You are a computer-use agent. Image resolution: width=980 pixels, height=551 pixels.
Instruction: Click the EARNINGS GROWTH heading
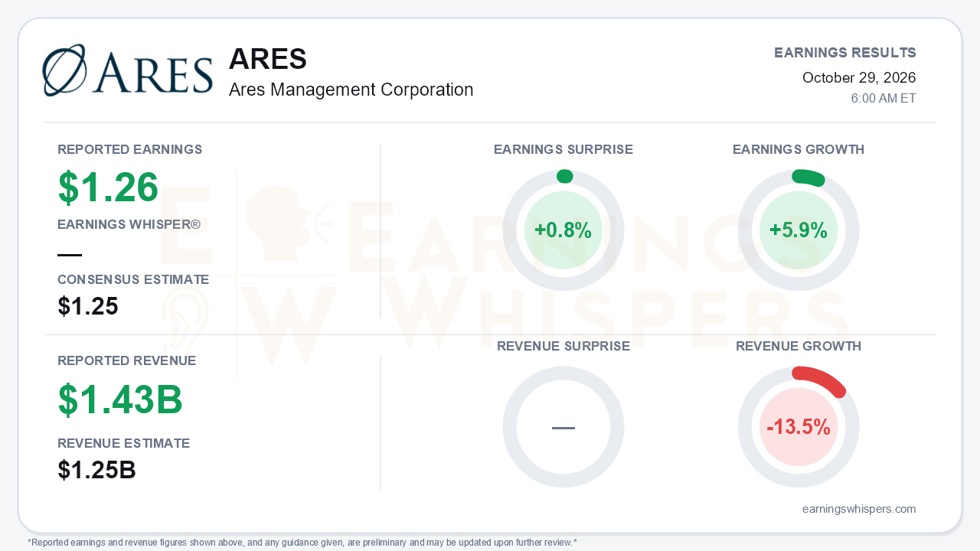point(799,150)
